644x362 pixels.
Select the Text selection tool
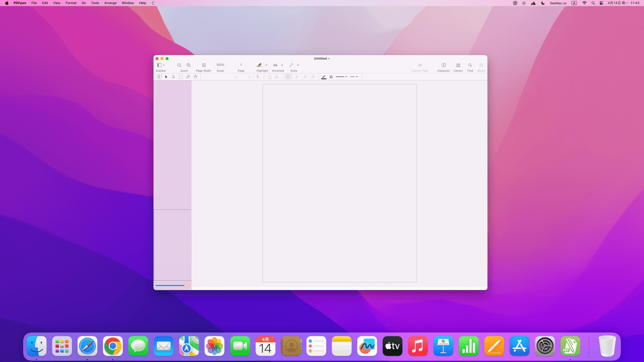pyautogui.click(x=159, y=77)
